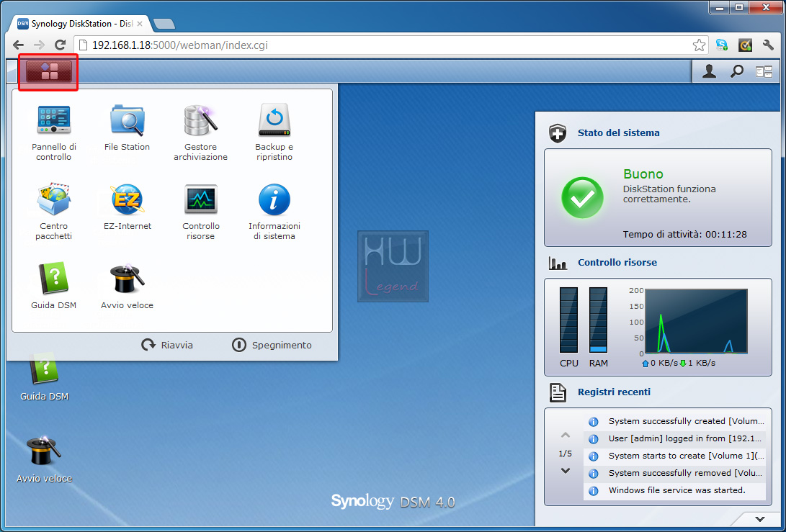
Task: Click the user options icon
Action: 709,72
